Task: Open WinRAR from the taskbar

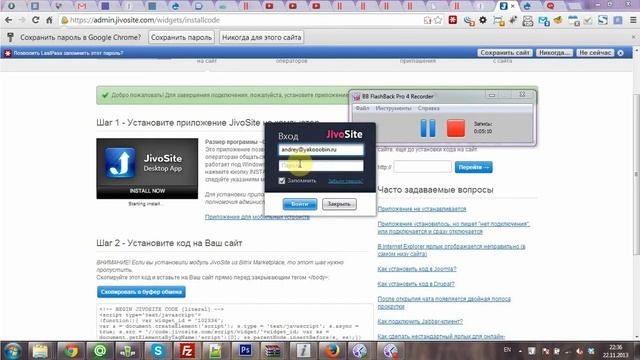Action: 272,351
